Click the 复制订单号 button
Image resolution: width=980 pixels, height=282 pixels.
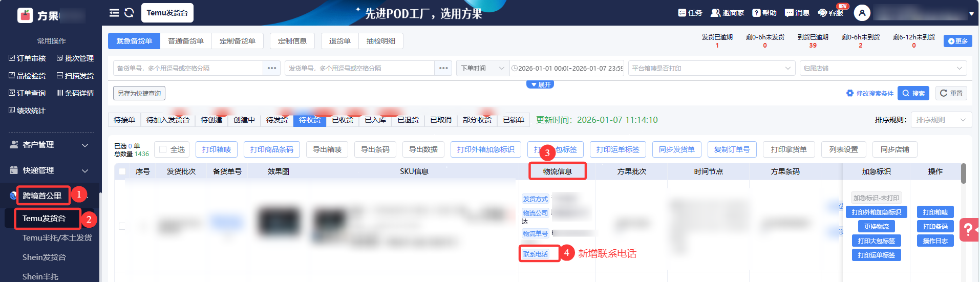(x=732, y=149)
